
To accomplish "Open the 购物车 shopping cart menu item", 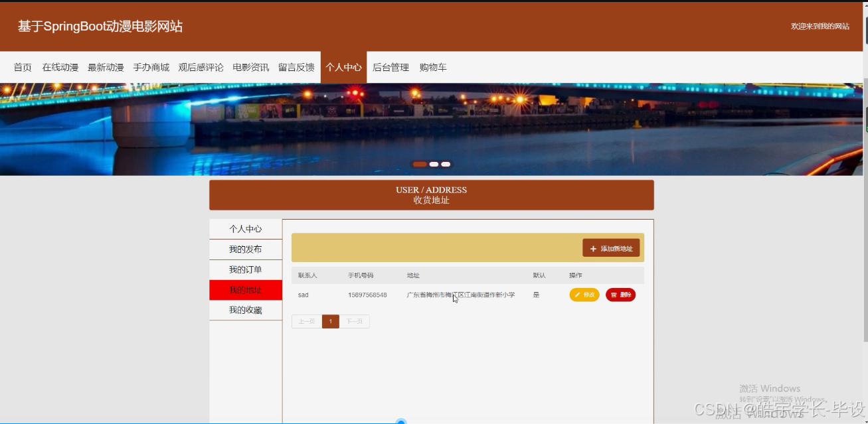I will click(x=433, y=67).
